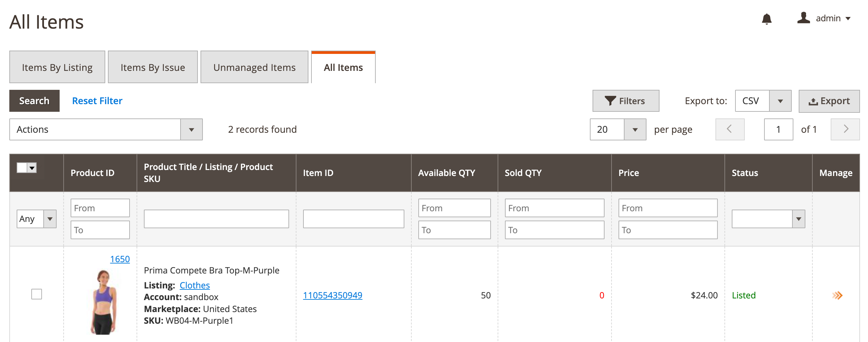Open Manage actions for Prima Compete Bra
The width and height of the screenshot is (868, 342).
click(x=837, y=295)
